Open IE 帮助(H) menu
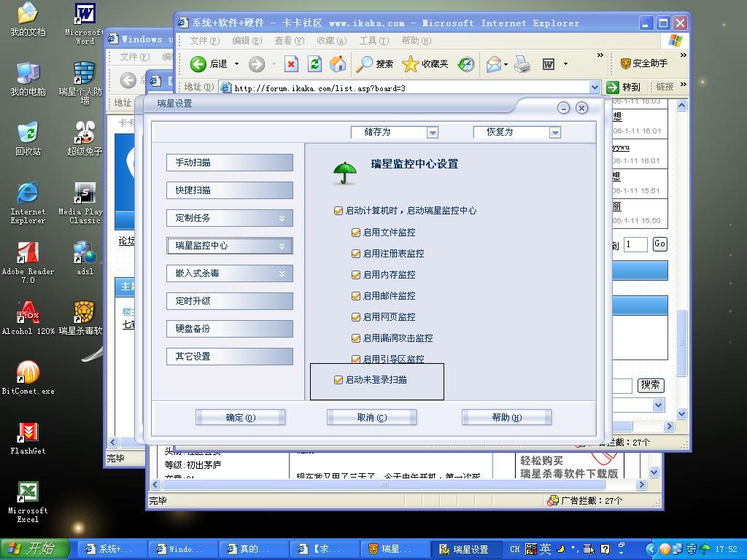747x560 pixels. (417, 41)
